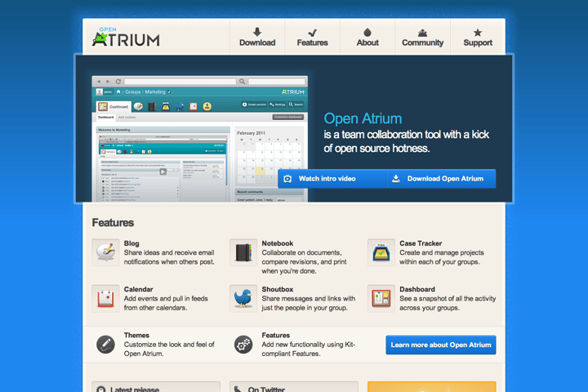Click the Latest release panel header
588x392 pixels.
156,387
